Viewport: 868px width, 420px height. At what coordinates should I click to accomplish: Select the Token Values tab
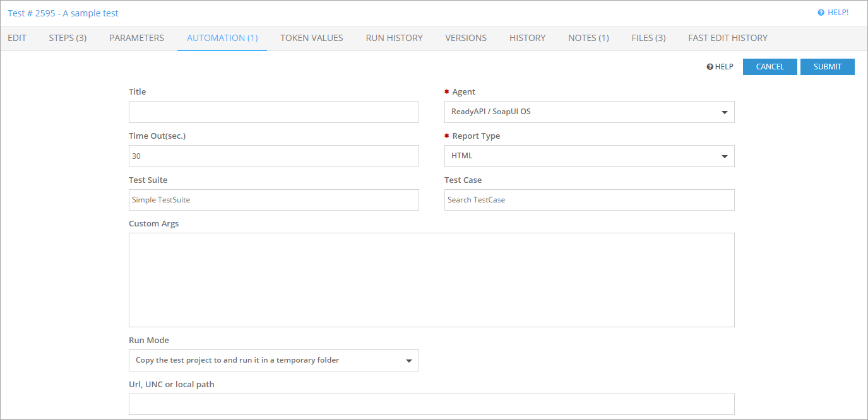[x=311, y=38]
